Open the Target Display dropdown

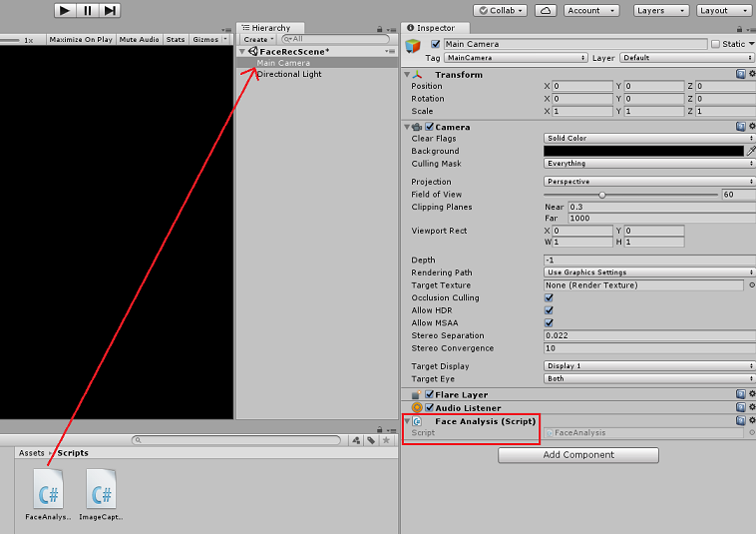[x=649, y=366]
